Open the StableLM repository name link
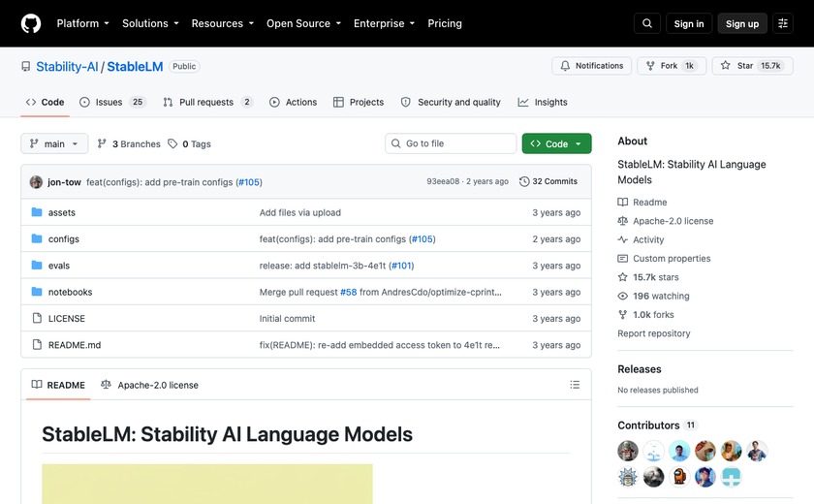Viewport: 814px width, 504px height. [135, 67]
